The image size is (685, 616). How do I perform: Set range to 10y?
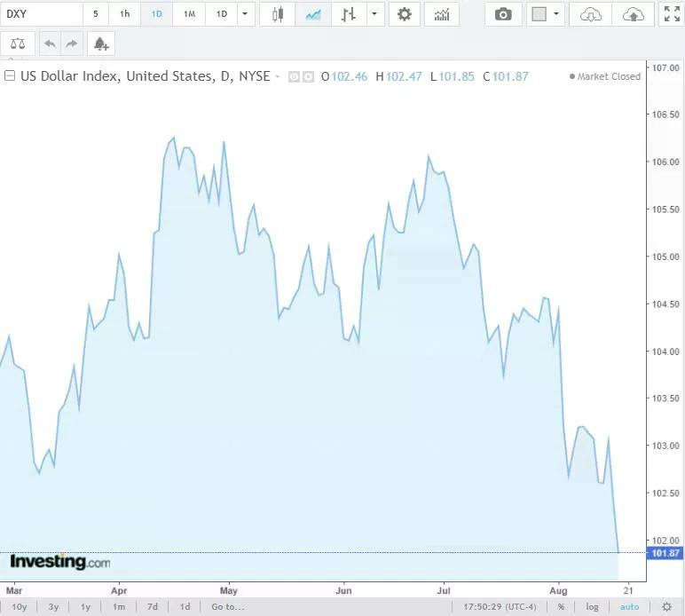[x=20, y=607]
